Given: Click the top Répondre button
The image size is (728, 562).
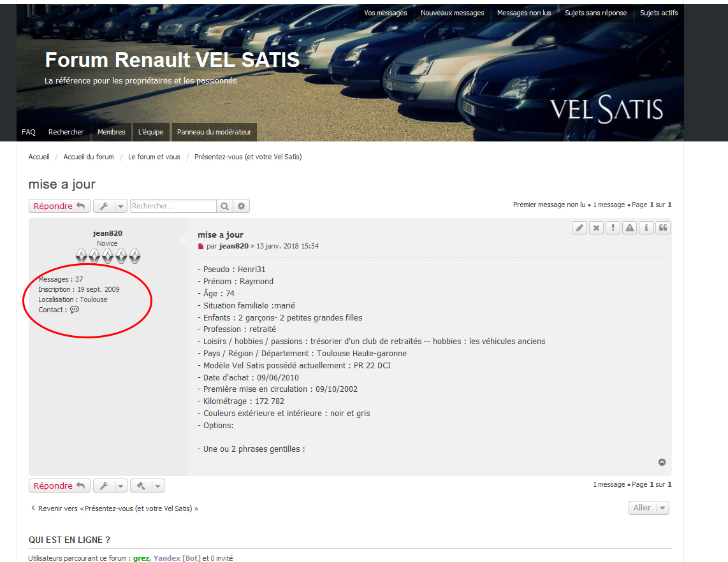Looking at the screenshot, I should (x=59, y=206).
